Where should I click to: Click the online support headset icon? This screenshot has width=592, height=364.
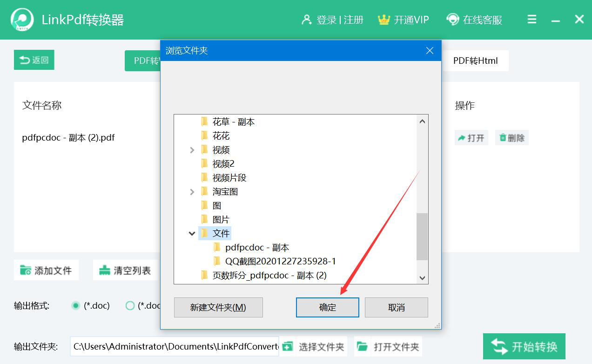(452, 20)
